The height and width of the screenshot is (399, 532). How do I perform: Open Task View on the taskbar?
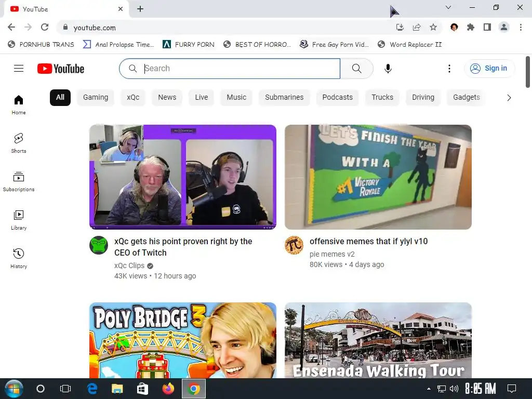pos(65,389)
